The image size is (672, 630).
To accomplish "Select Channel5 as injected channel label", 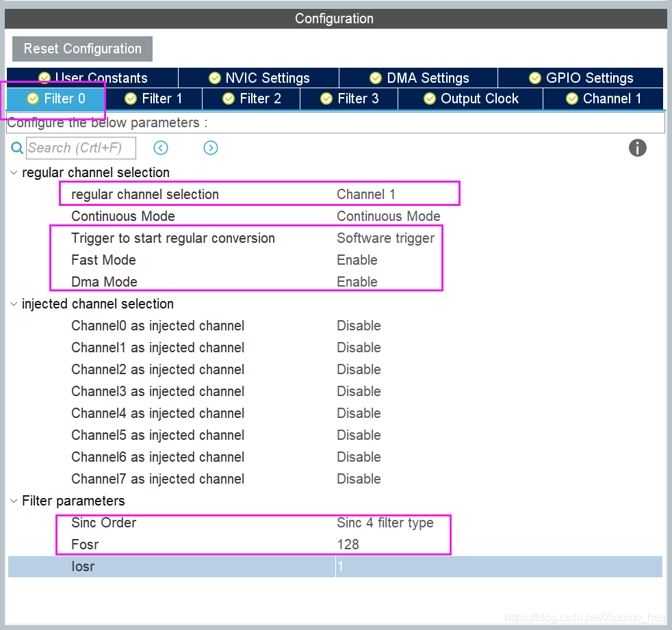I will coord(157,435).
